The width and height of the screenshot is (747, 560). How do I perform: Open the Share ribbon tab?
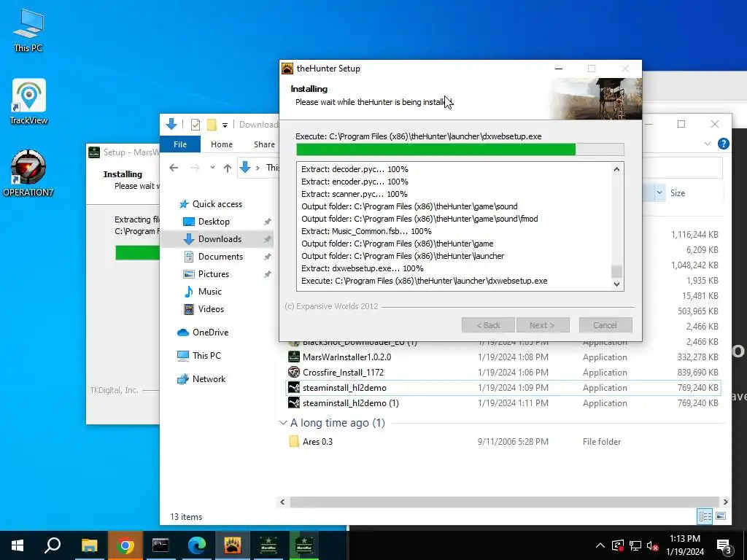tap(264, 144)
